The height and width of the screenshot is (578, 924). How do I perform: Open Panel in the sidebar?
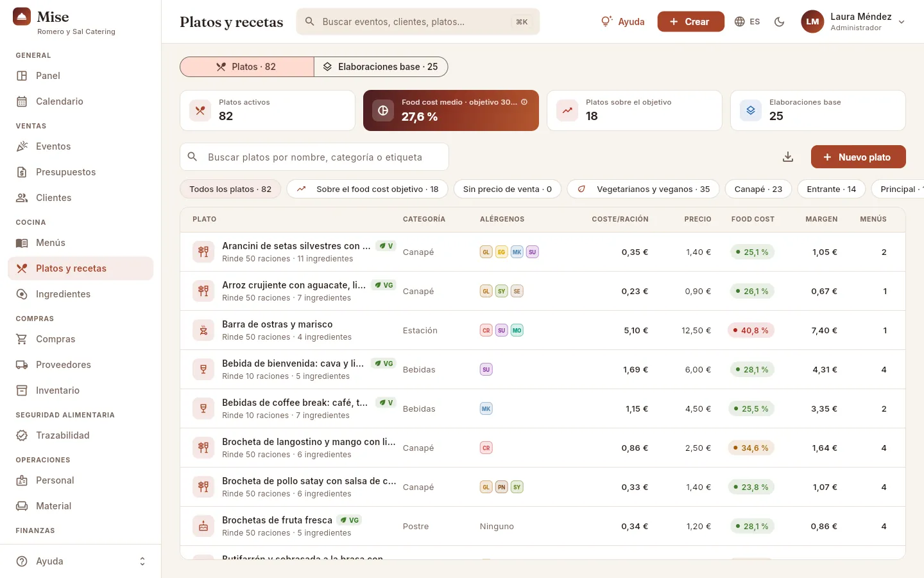pos(80,76)
